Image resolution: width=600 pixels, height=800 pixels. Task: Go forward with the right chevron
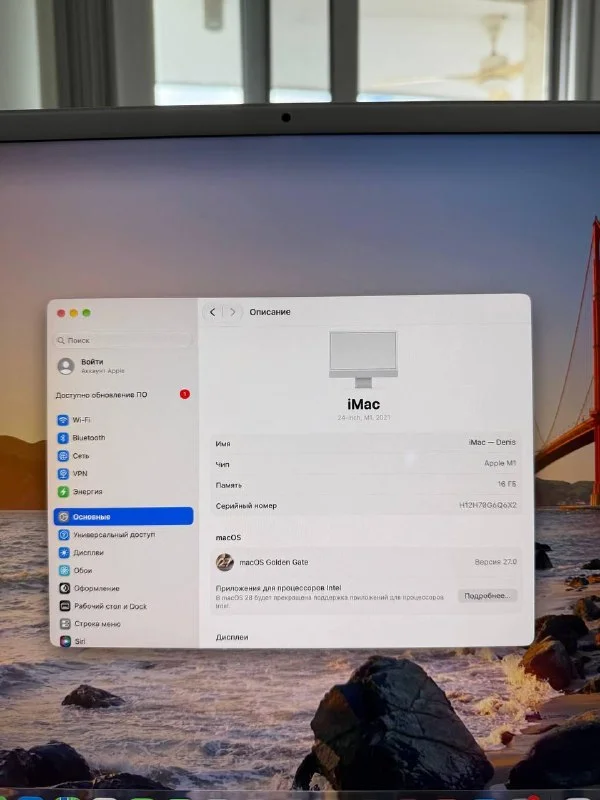(233, 312)
